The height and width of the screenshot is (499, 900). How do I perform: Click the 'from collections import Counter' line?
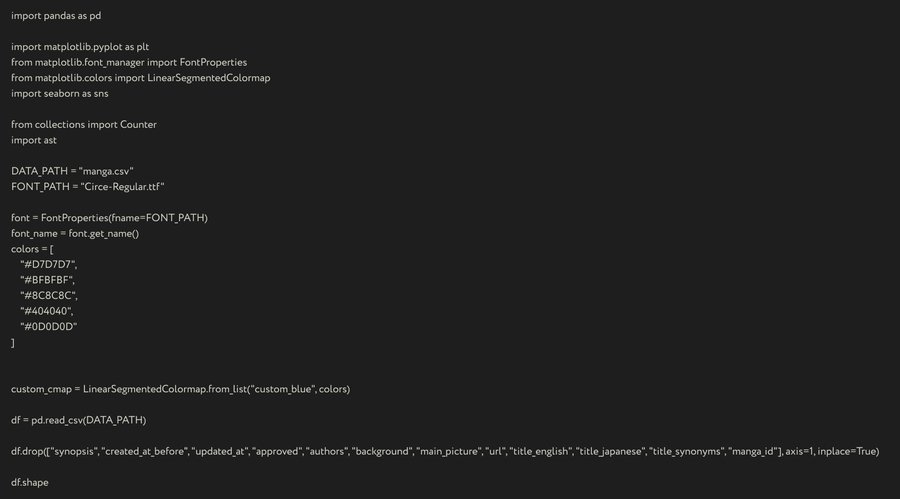click(x=84, y=124)
